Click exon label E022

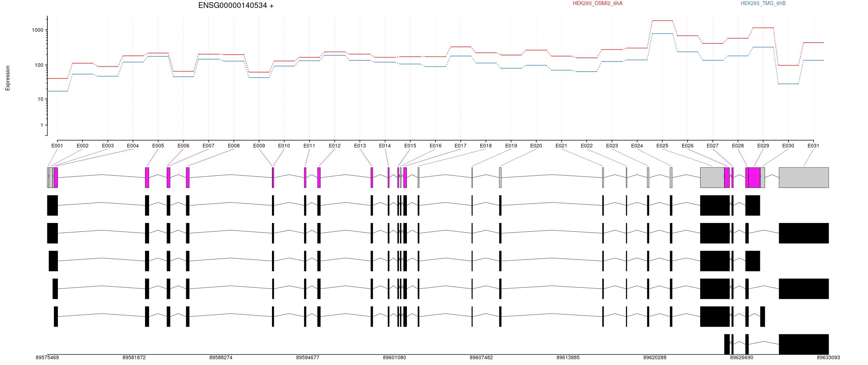pos(587,146)
